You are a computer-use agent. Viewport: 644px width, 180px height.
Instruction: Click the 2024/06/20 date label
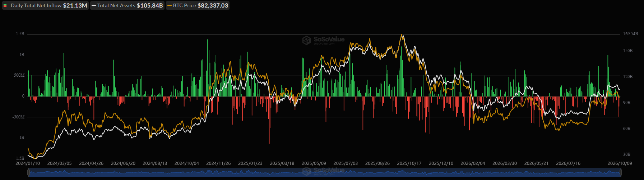tap(123, 163)
